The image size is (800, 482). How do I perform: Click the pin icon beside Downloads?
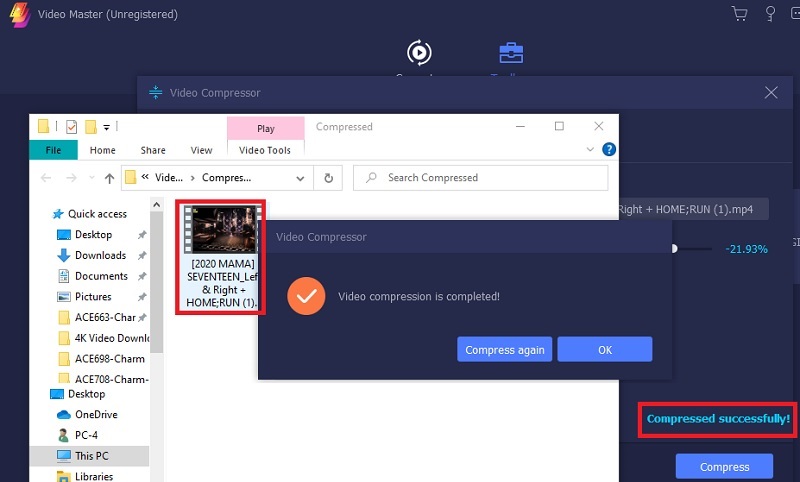pos(142,255)
